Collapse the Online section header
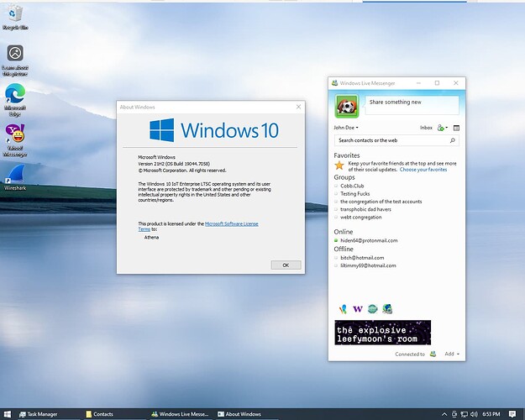Viewport: 525px width, 420px height. pos(344,232)
